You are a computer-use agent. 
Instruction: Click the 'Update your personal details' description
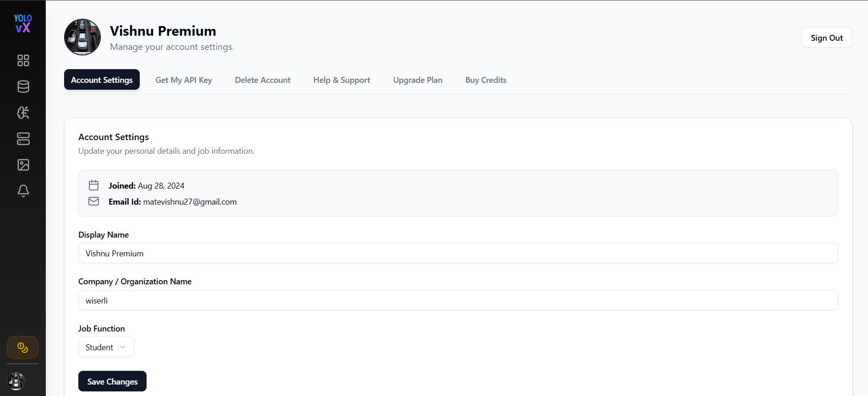click(166, 151)
